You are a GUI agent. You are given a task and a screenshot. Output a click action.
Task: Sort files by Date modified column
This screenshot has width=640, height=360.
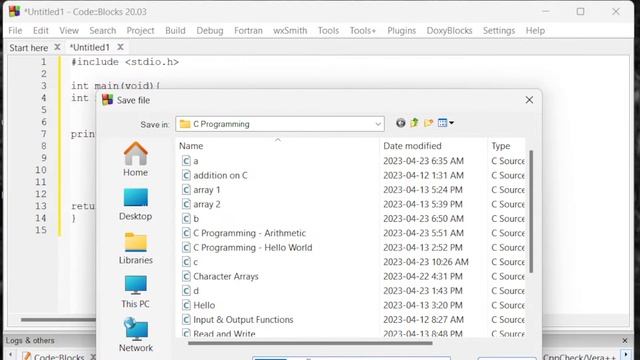pyautogui.click(x=412, y=146)
